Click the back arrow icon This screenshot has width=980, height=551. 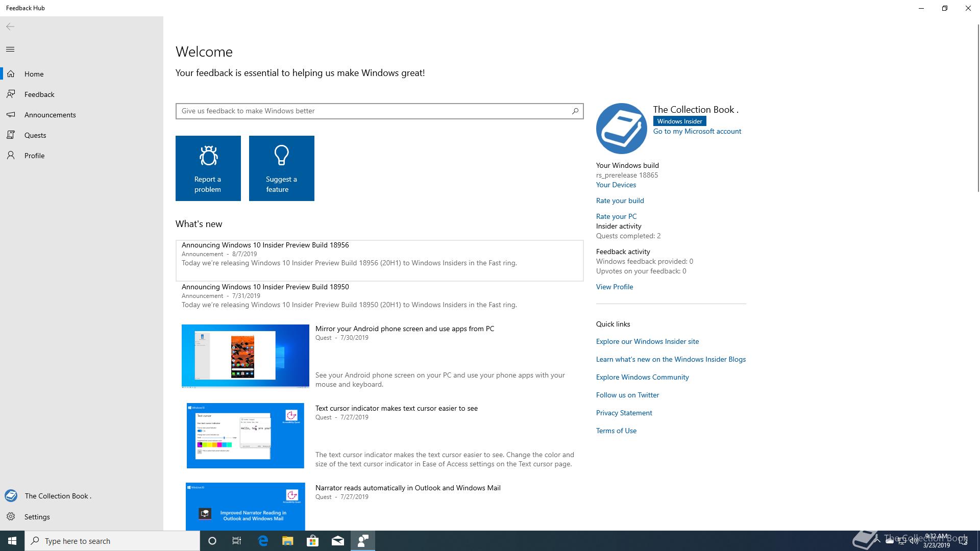click(x=10, y=27)
